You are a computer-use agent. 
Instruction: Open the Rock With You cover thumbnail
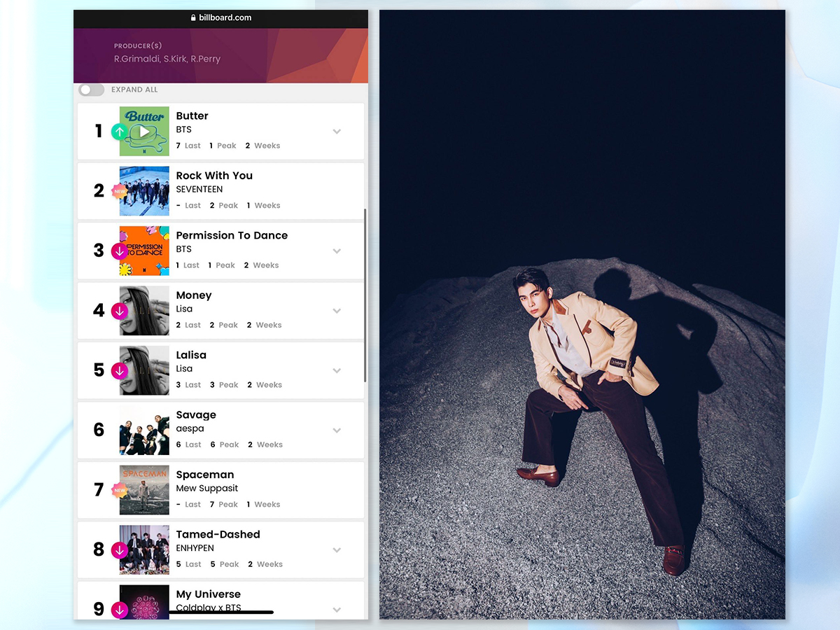(144, 191)
